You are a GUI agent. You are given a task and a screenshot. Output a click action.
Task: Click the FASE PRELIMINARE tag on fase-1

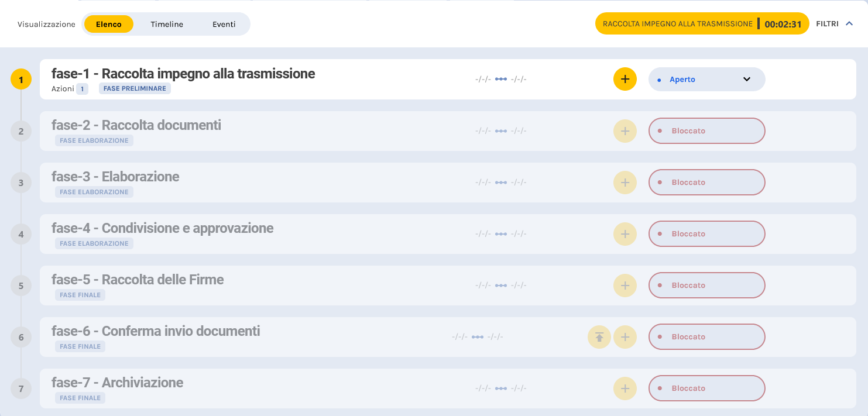point(135,88)
